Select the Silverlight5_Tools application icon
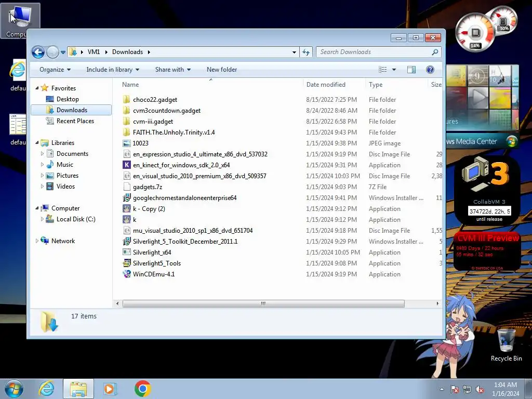Screen dimensions: 532x399 [127, 263]
